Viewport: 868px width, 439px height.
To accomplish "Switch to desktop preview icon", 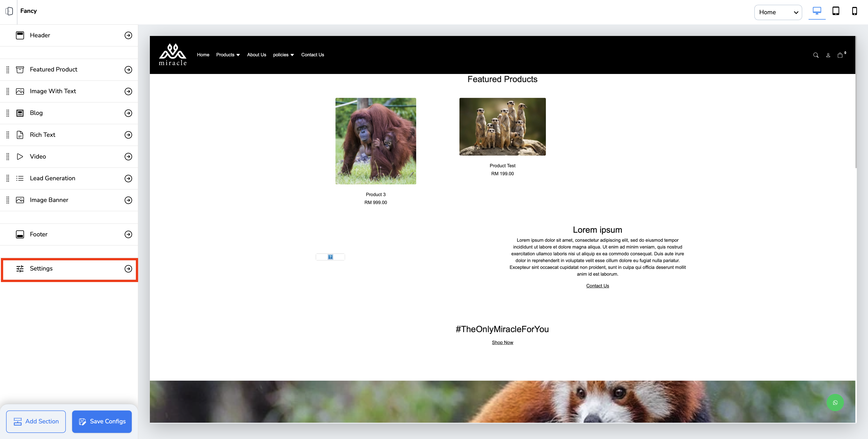I will [x=817, y=11].
